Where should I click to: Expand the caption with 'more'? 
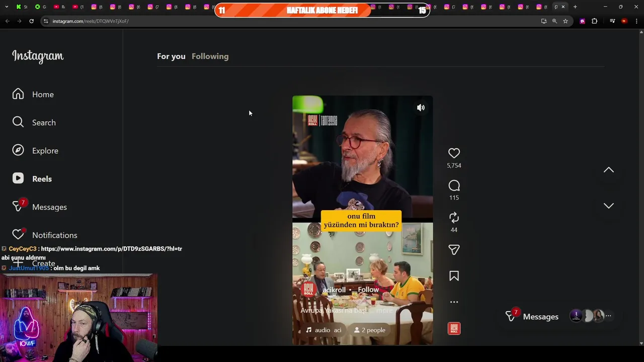pyautogui.click(x=384, y=310)
